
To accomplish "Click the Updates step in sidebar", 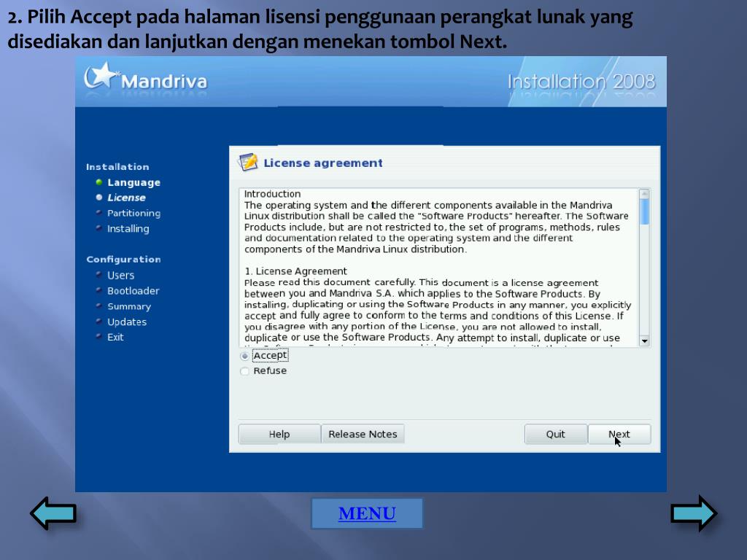I will 127,322.
